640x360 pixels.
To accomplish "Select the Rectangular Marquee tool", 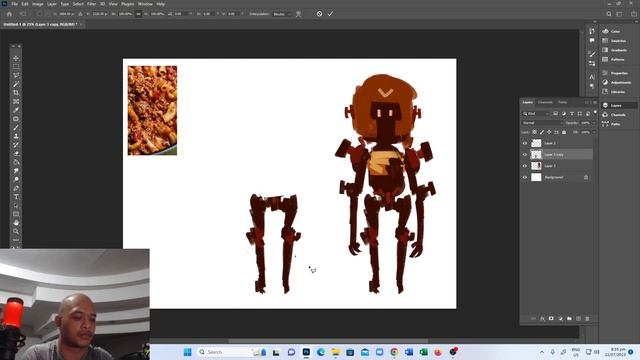I will 16,67.
